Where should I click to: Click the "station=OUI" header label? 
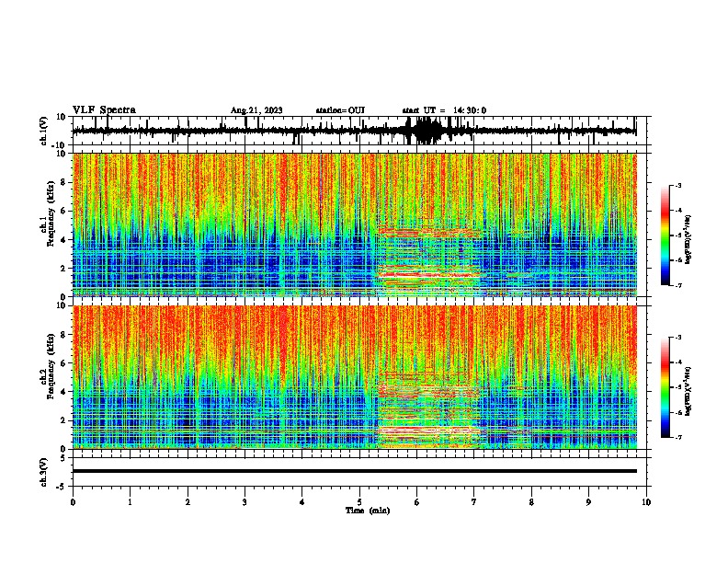[x=340, y=110]
